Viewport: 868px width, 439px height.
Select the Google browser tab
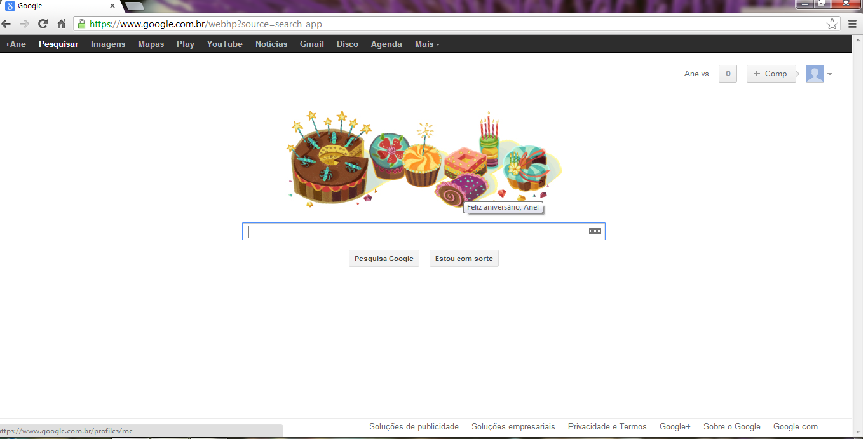59,6
